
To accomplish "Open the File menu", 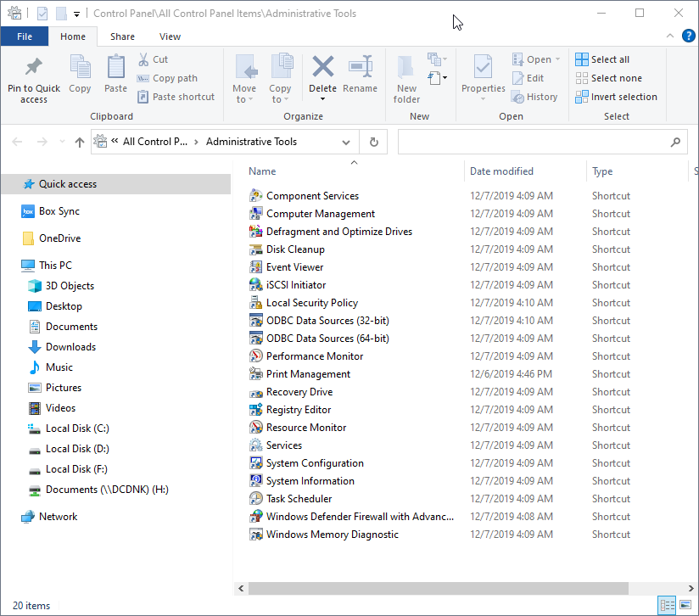I will pos(25,36).
